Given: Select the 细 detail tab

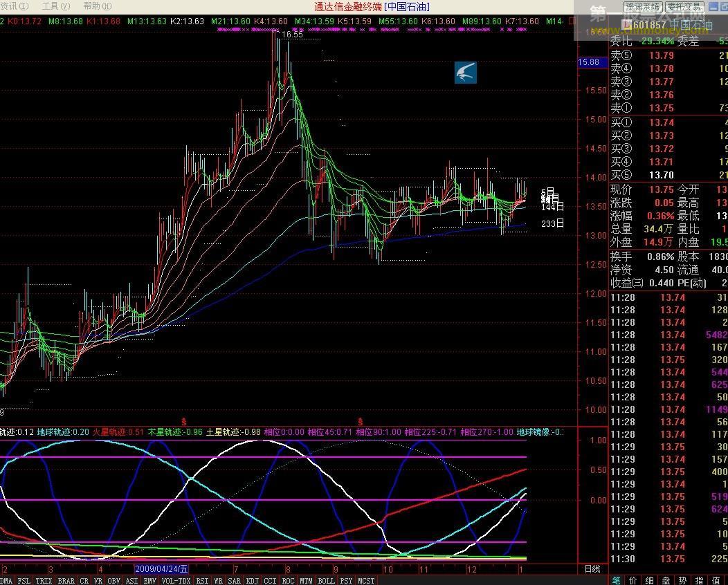Looking at the screenshot, I should coord(650,580).
